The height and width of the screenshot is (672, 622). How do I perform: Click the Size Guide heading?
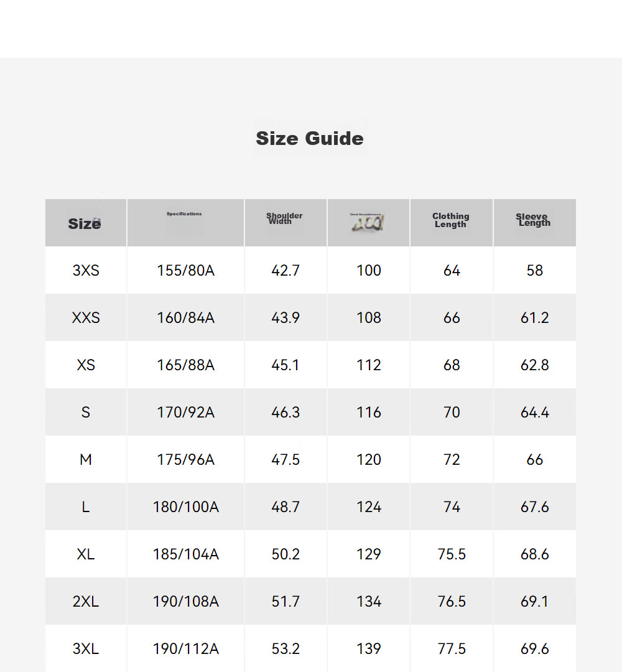click(310, 138)
